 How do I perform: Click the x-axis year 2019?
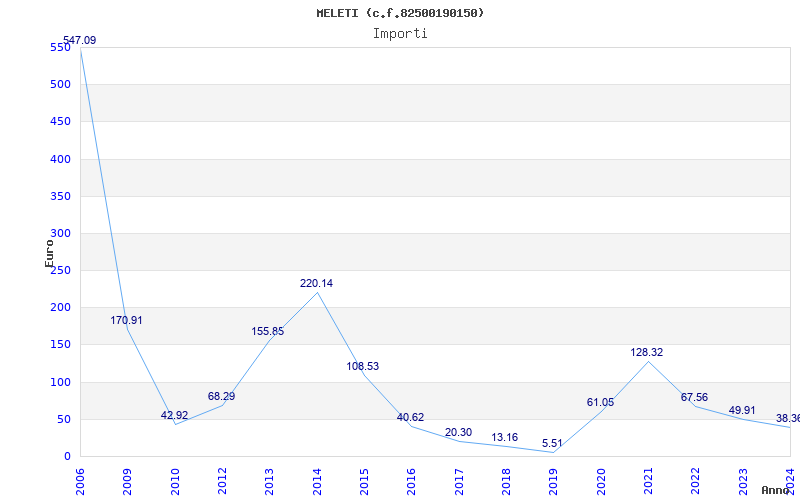[x=554, y=482]
